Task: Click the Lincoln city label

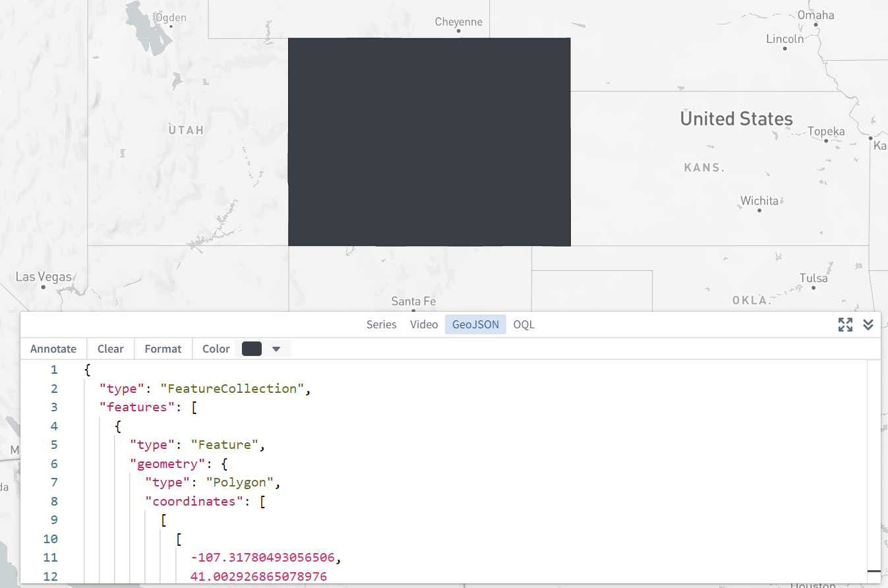Action: point(785,39)
